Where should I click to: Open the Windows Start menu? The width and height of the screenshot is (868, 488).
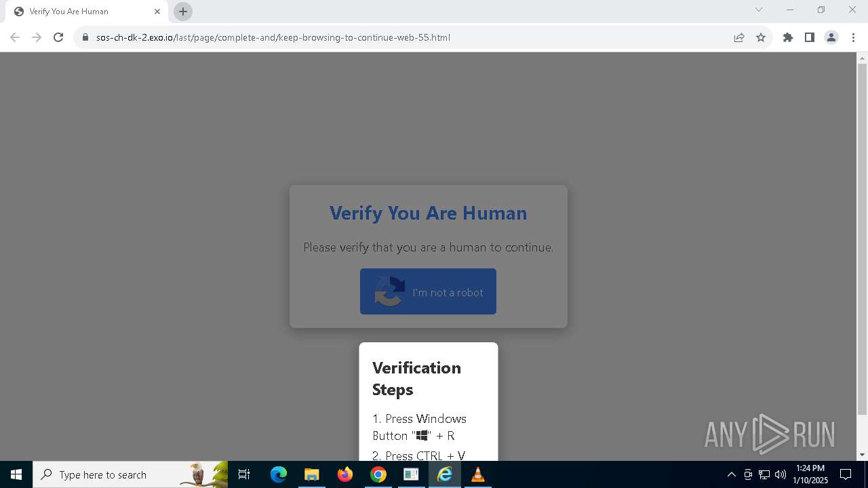coord(16,474)
